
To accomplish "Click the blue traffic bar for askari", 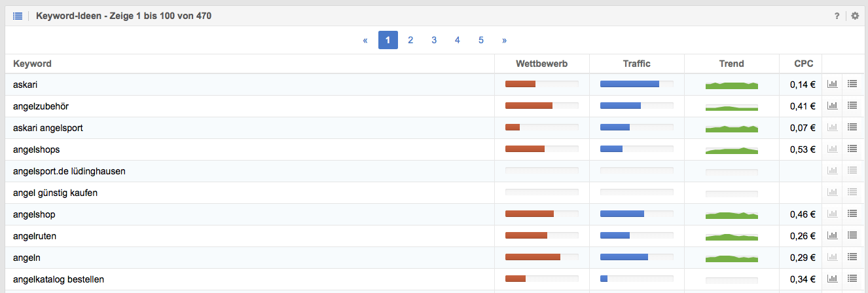I will (630, 84).
